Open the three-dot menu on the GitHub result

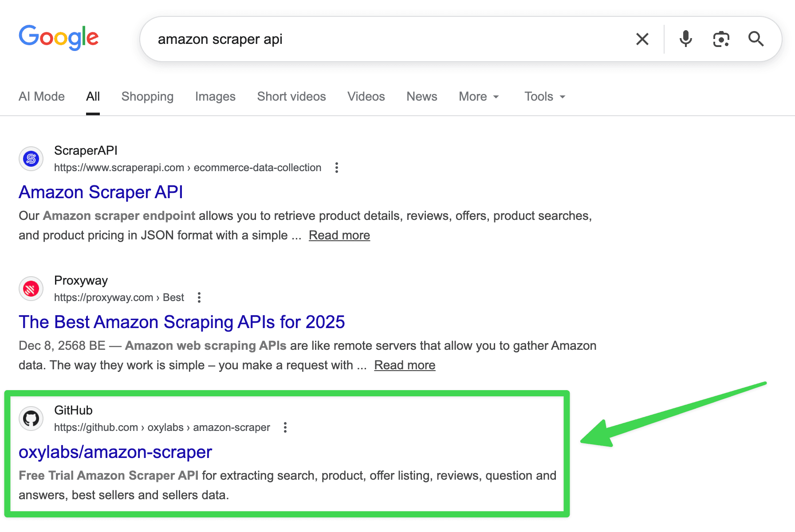pos(285,427)
